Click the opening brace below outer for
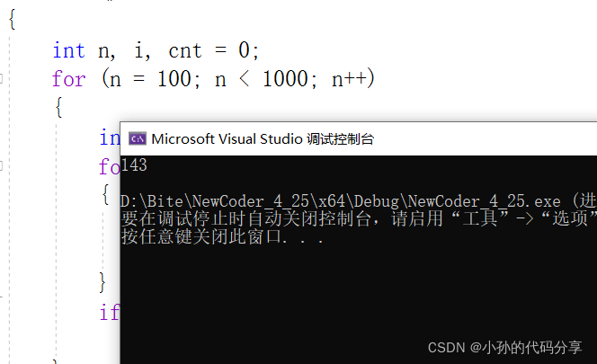 [x=58, y=108]
